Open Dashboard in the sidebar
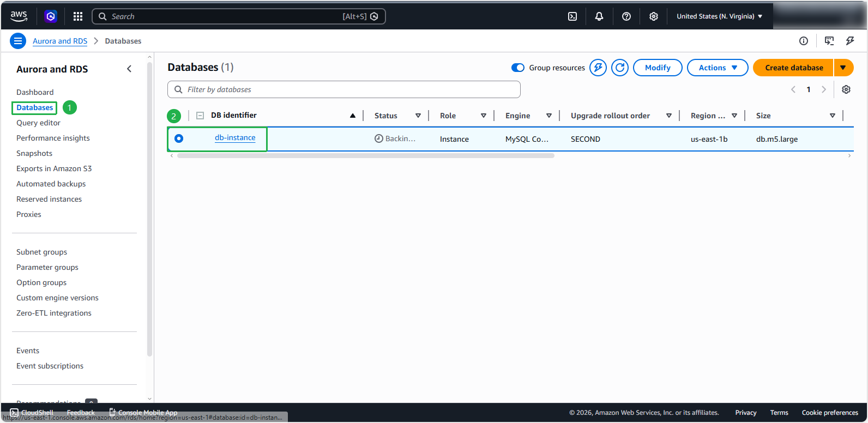 point(35,92)
